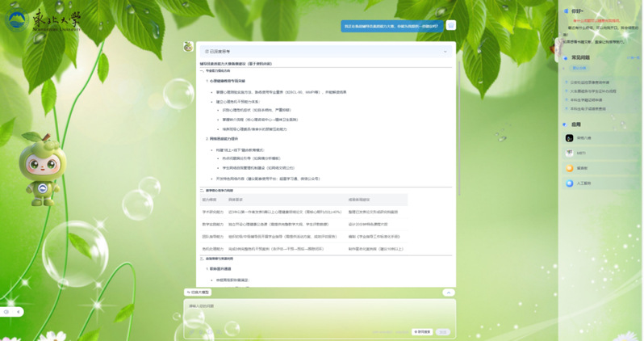This screenshot has height=341, width=644.
Task: Click the attachment icon in the input box
Action: click(x=191, y=331)
